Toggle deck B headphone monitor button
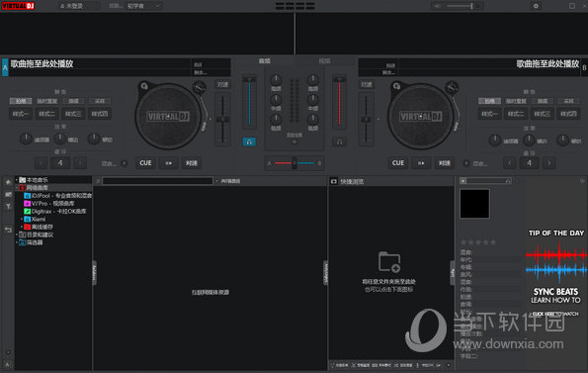 (x=339, y=141)
